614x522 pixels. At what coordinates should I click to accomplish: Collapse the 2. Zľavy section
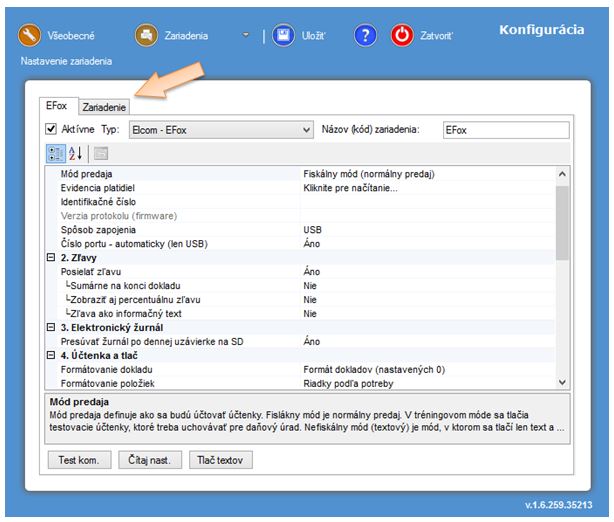(51, 258)
